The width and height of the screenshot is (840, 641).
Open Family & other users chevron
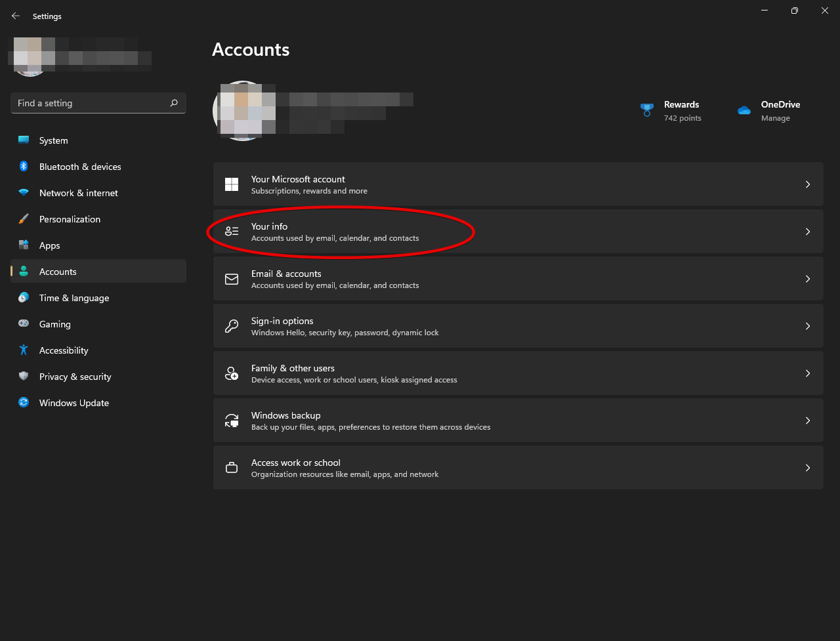click(x=808, y=373)
